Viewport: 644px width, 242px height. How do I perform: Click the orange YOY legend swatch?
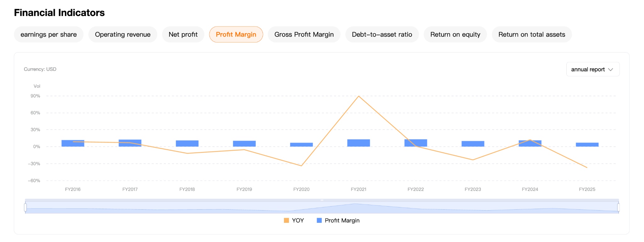(286, 221)
